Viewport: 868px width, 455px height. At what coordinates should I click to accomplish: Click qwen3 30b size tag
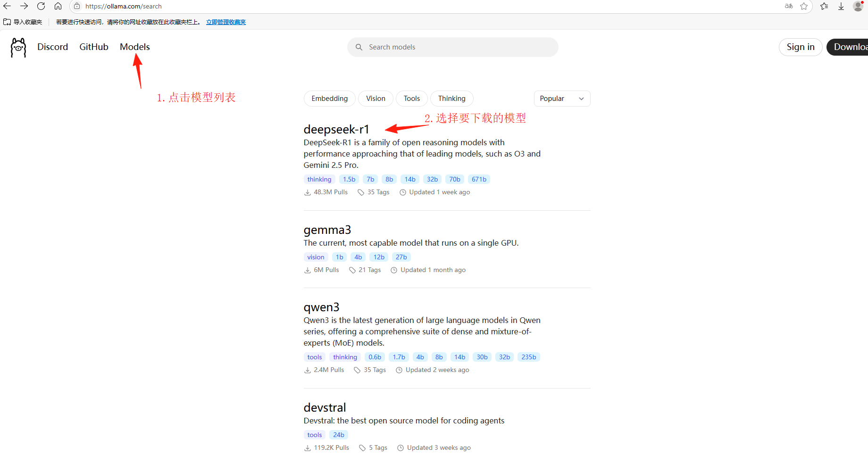point(482,357)
